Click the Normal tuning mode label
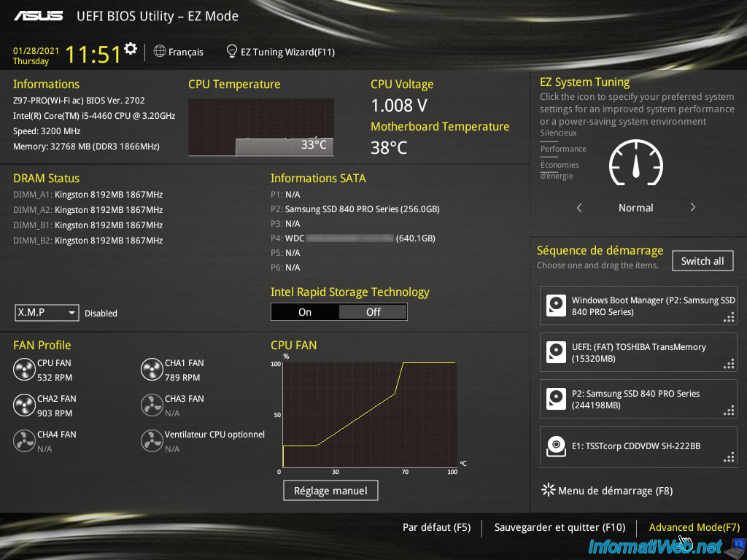This screenshot has width=747, height=560. 635,208
